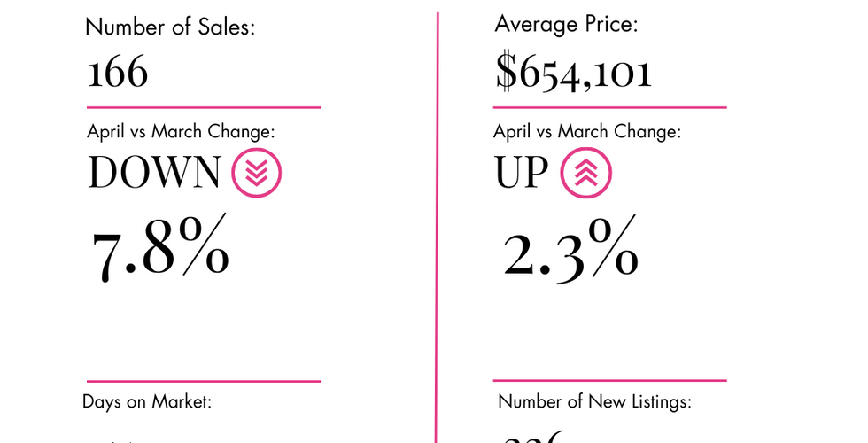
Task: Click the pink line above New Listings
Action: click(x=610, y=380)
